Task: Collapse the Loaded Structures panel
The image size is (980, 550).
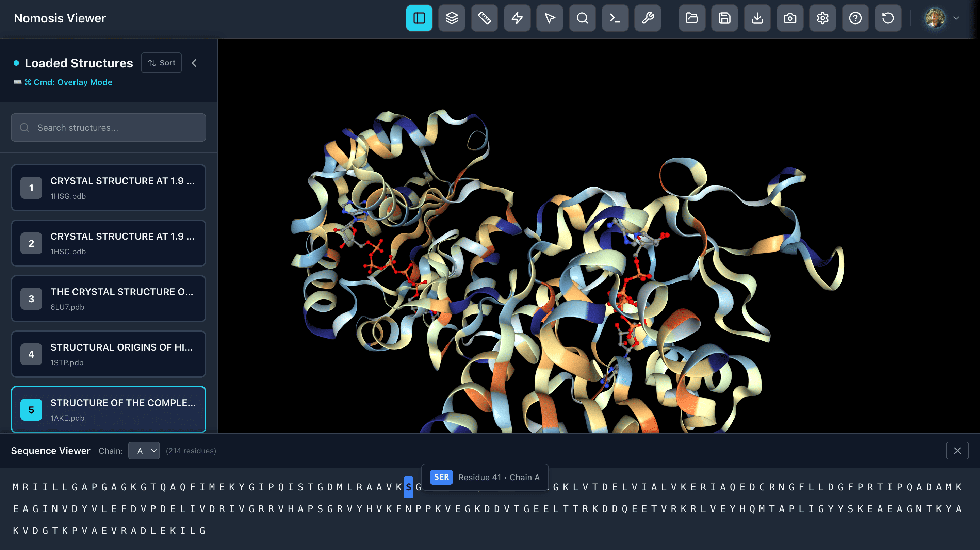Action: (194, 63)
